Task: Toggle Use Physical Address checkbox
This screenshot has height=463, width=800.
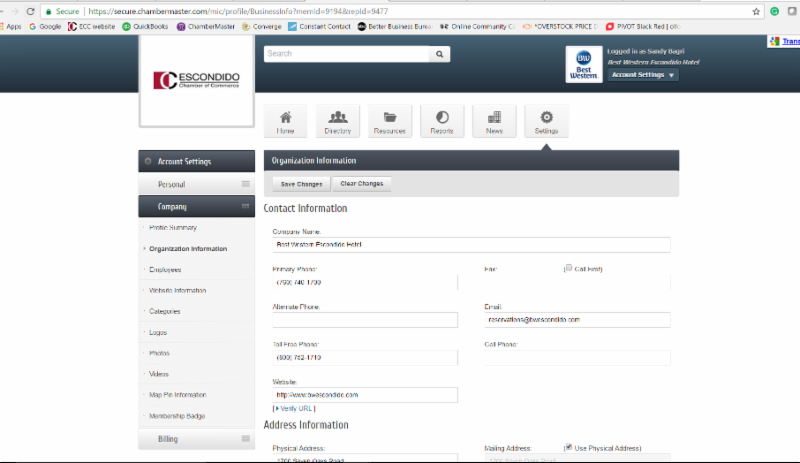Action: click(x=568, y=448)
